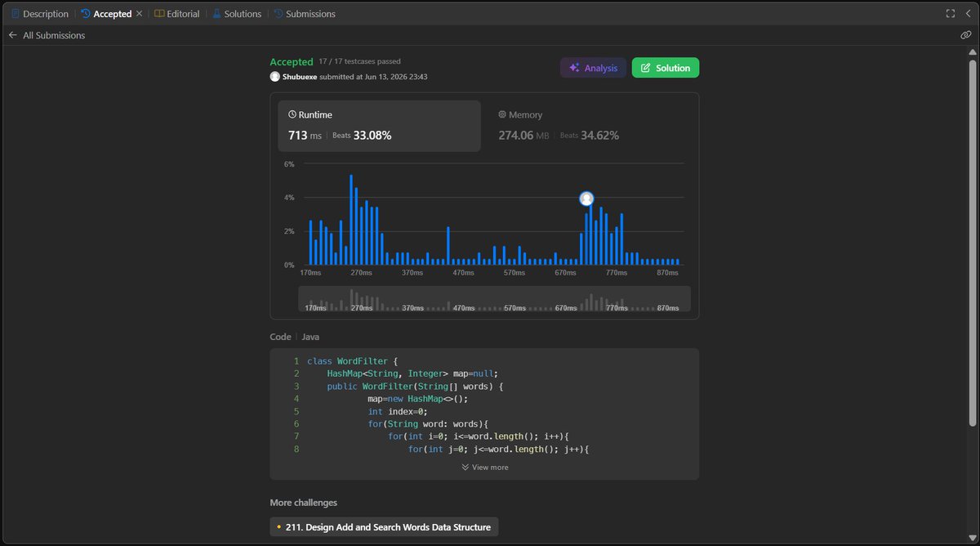Go back to All Submissions
This screenshot has width=980, height=546.
[47, 35]
